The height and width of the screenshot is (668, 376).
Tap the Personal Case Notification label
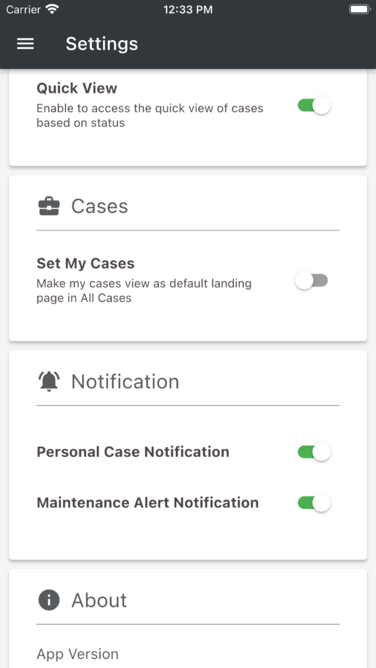[x=133, y=452]
